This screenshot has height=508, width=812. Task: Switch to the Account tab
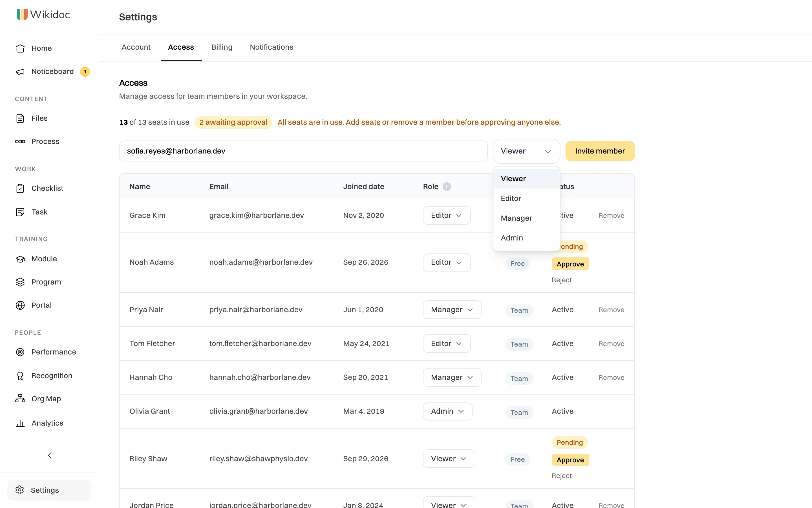[x=136, y=47]
